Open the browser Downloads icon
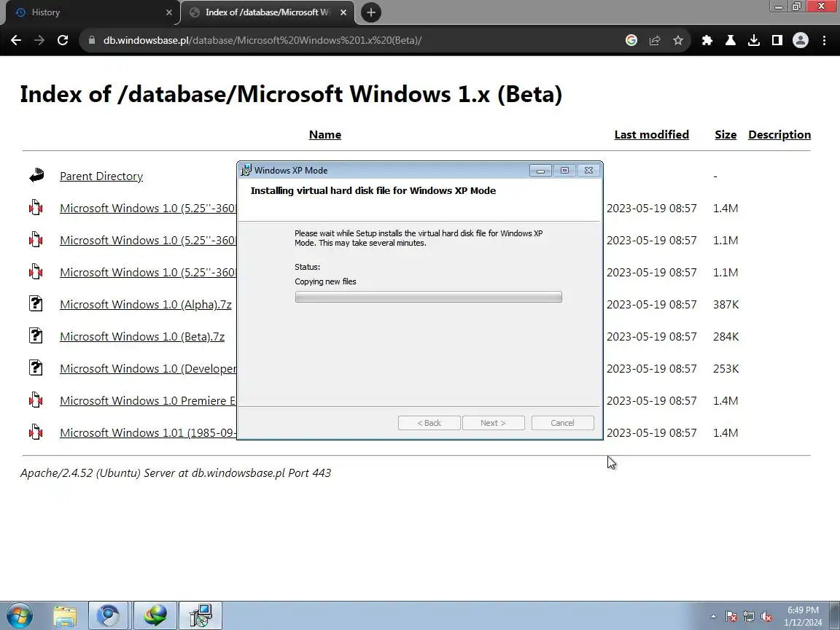 click(754, 40)
